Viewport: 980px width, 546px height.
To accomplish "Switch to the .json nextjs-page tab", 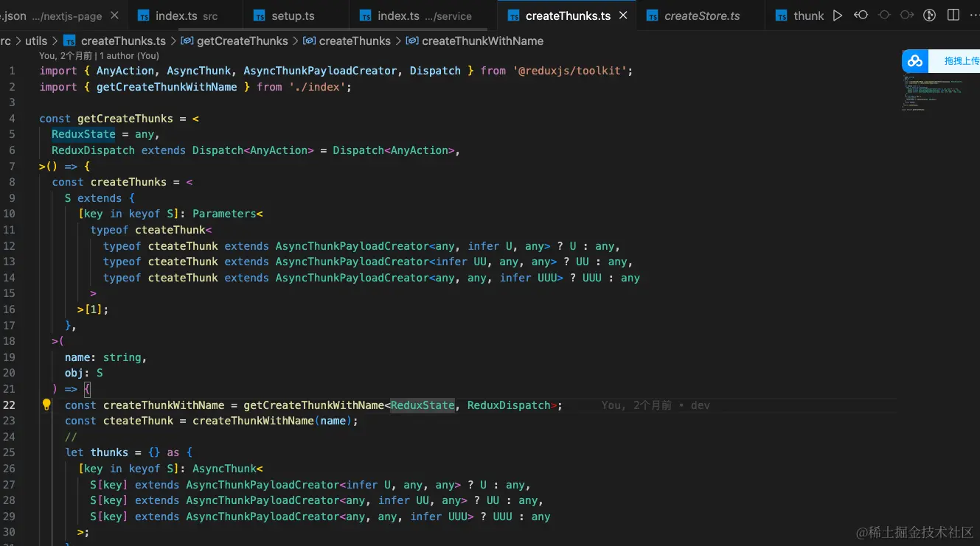I will pyautogui.click(x=63, y=15).
